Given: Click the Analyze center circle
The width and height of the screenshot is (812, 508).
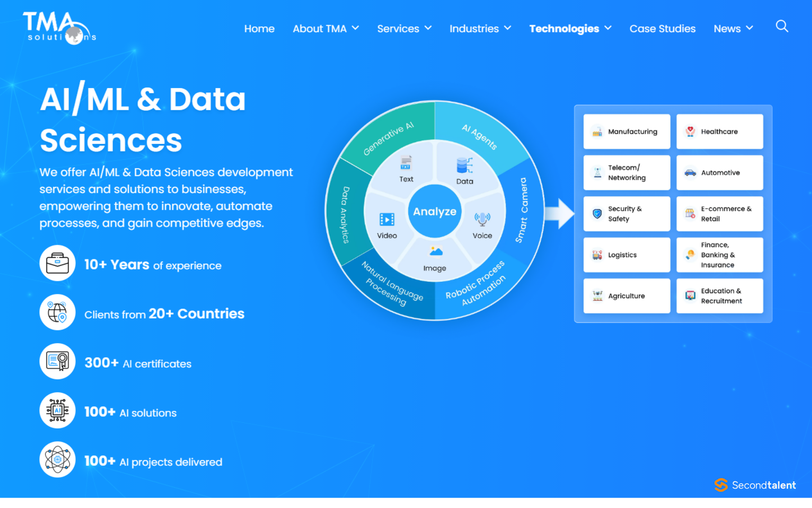Looking at the screenshot, I should pos(435,211).
